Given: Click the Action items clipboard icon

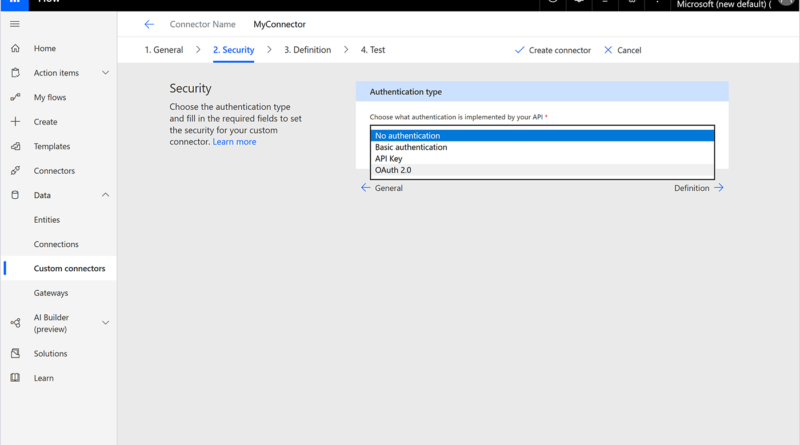Looking at the screenshot, I should (15, 73).
